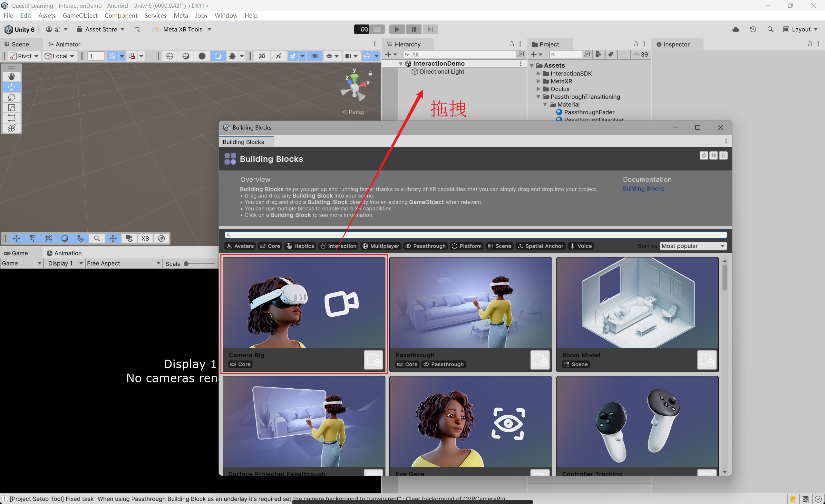Select the Scale tool in Scene
Image resolution: width=825 pixels, height=504 pixels.
[11, 108]
